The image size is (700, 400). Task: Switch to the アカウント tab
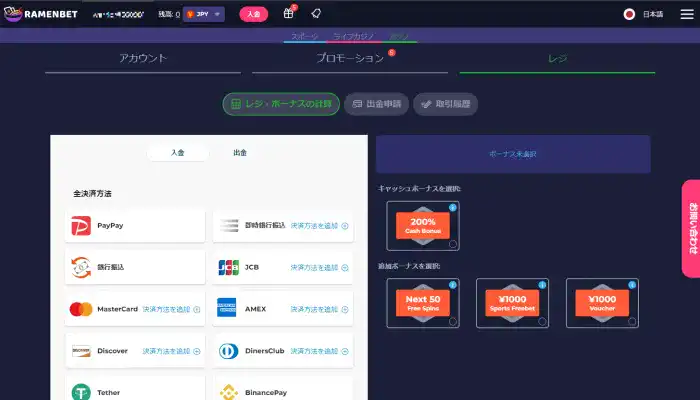pyautogui.click(x=143, y=59)
